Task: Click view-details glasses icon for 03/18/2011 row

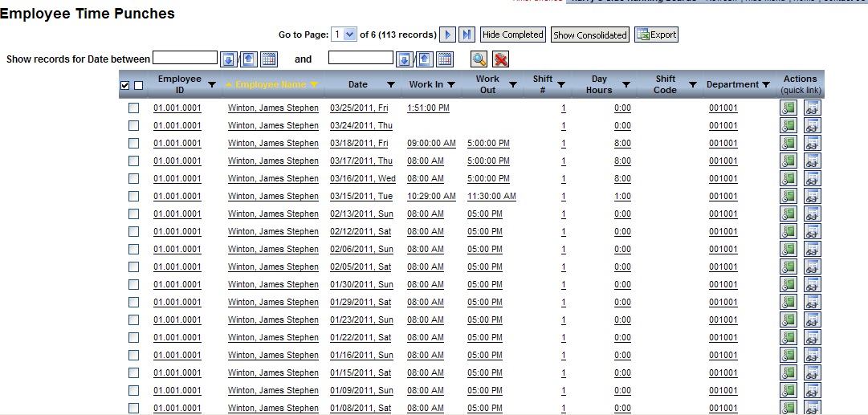Action: (812, 143)
